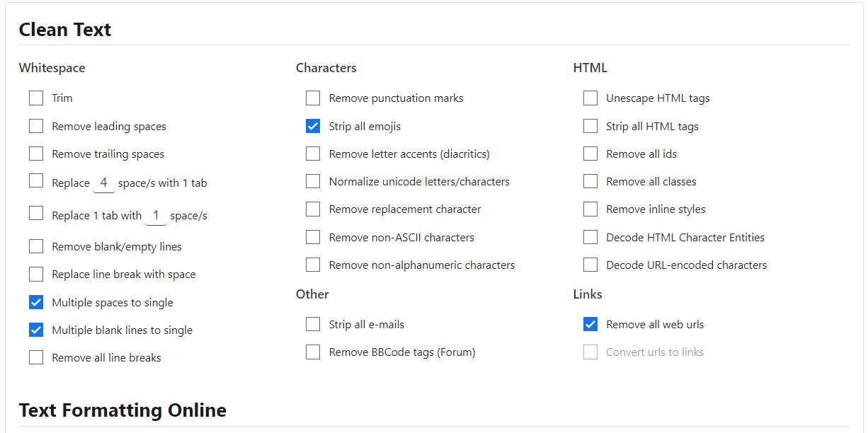Enable Remove non-ASCII characters
This screenshot has width=868, height=433.
pos(313,237)
